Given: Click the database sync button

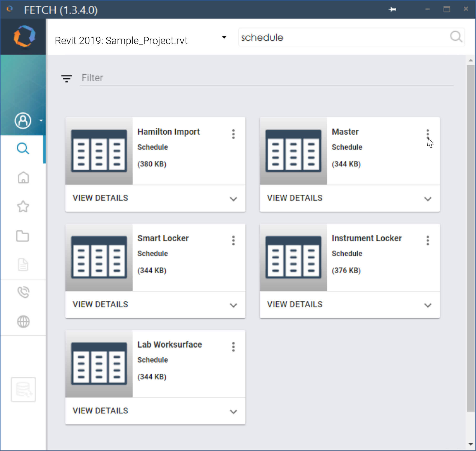Looking at the screenshot, I should click(23, 390).
